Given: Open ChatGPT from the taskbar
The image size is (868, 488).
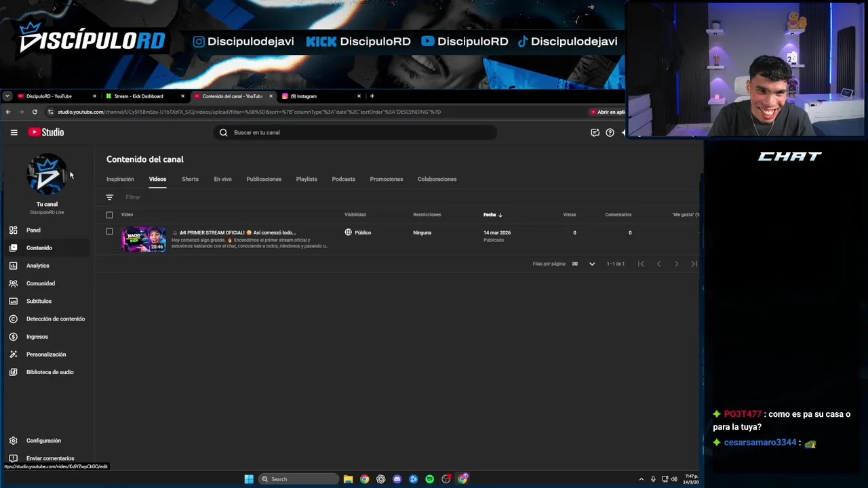Looking at the screenshot, I should point(380,479).
